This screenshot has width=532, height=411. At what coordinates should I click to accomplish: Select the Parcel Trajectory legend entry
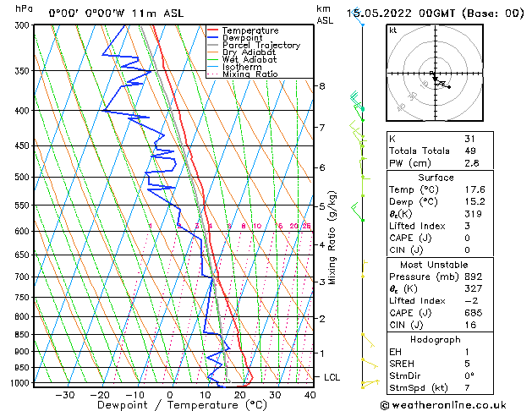[x=261, y=46]
